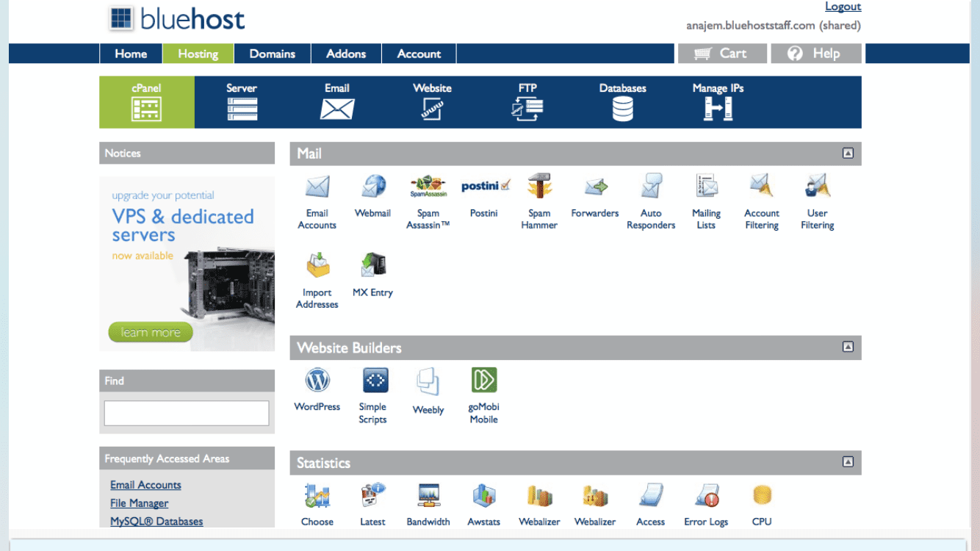Switch to the Databases tab
The width and height of the screenshot is (980, 551).
623,102
